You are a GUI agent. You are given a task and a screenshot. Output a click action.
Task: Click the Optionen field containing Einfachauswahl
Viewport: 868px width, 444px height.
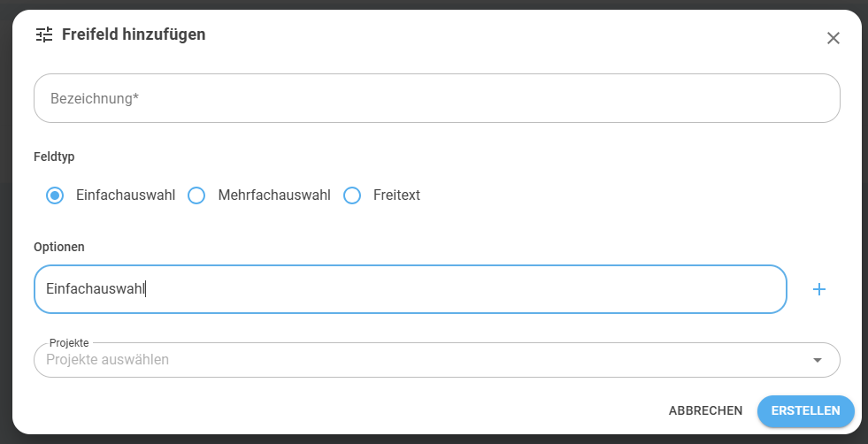(411, 289)
